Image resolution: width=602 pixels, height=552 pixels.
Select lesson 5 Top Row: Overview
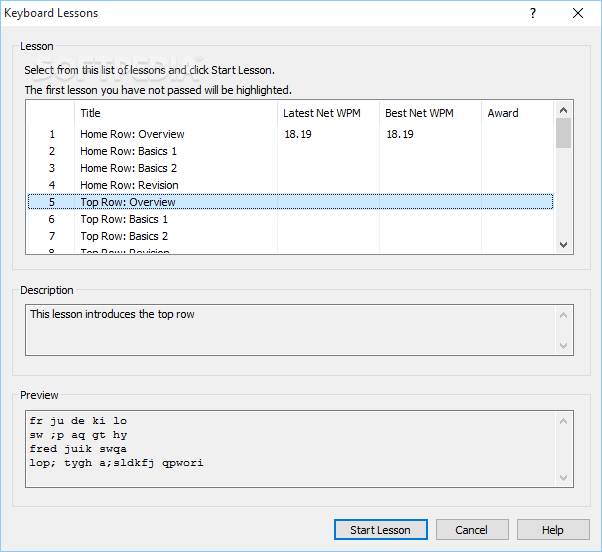[290, 202]
